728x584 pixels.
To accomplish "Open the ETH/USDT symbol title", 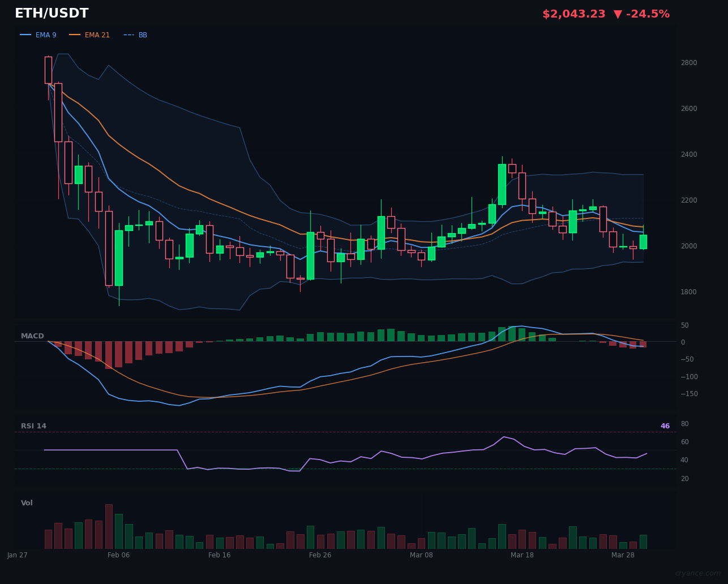I will (x=52, y=12).
